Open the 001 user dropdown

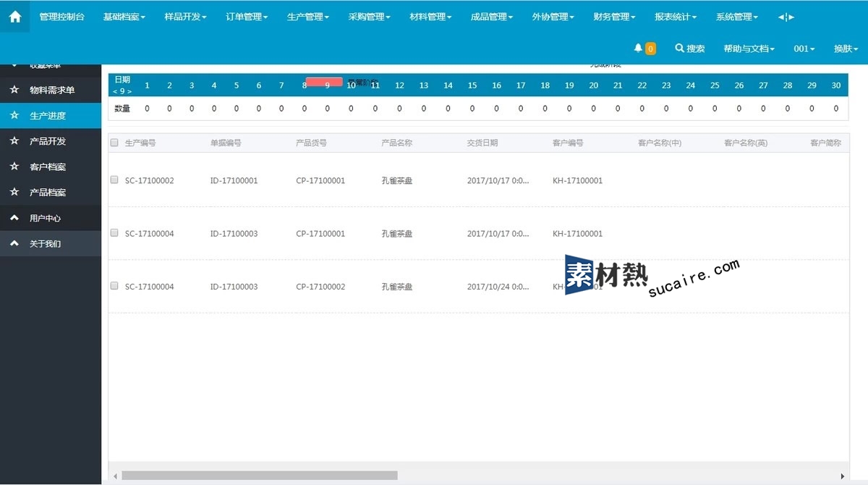coord(804,48)
